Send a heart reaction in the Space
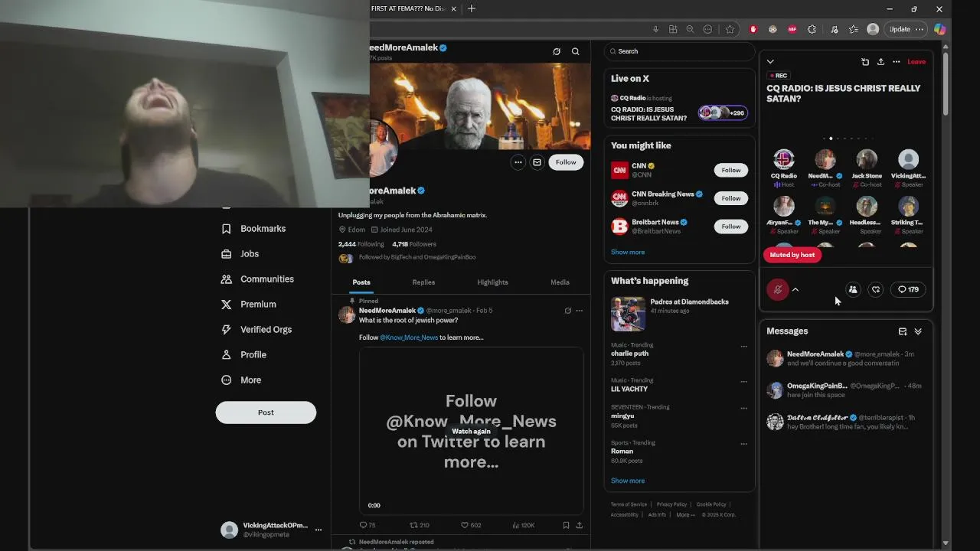The width and height of the screenshot is (980, 551). 876,289
